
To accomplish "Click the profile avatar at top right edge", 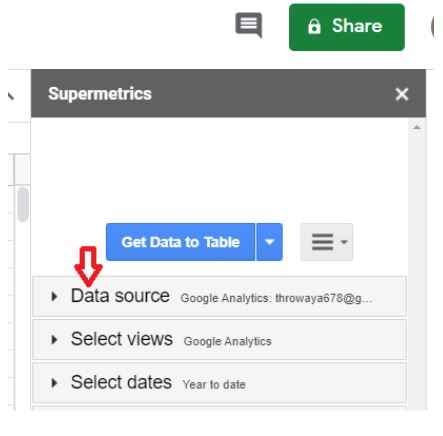I will [432, 26].
